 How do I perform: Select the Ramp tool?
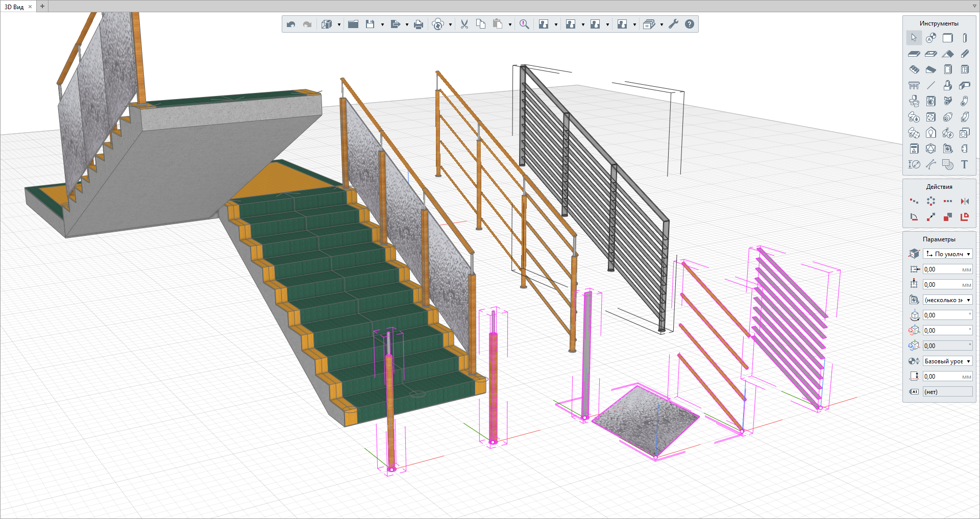tap(931, 69)
